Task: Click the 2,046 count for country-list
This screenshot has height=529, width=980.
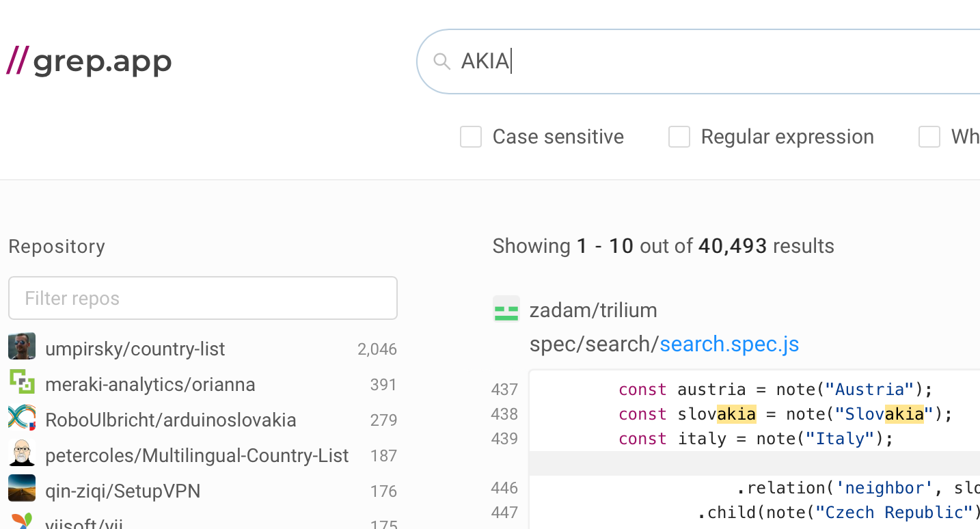Action: point(377,349)
